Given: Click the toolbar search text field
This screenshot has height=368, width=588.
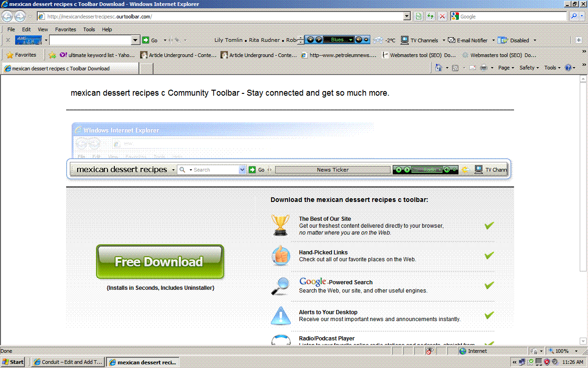Looking at the screenshot, I should coord(90,40).
